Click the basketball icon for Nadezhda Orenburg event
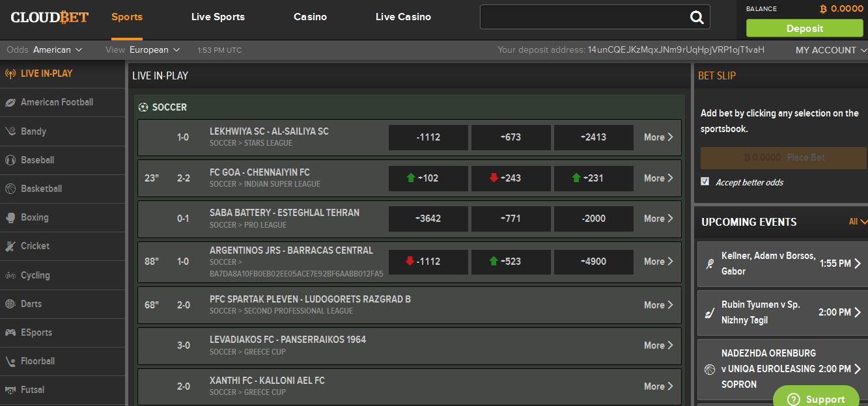The image size is (868, 406). point(710,370)
